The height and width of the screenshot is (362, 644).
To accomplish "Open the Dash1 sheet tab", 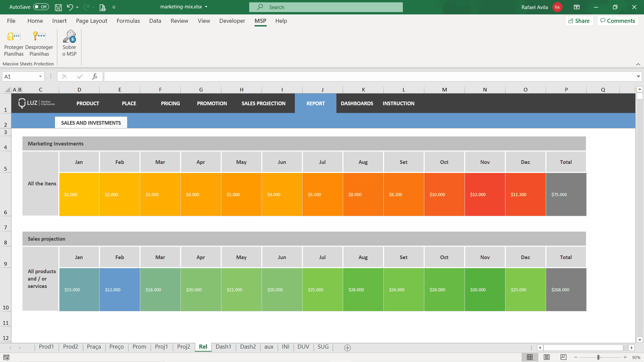I will [x=223, y=347].
